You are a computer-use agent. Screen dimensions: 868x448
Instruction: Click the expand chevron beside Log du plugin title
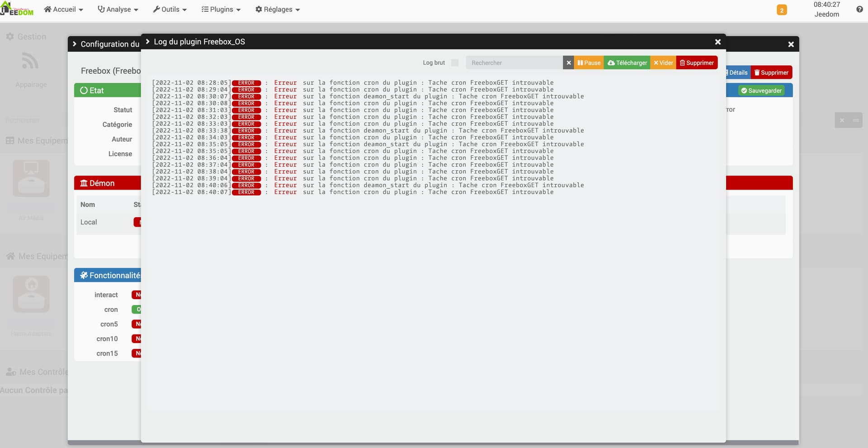click(x=147, y=42)
